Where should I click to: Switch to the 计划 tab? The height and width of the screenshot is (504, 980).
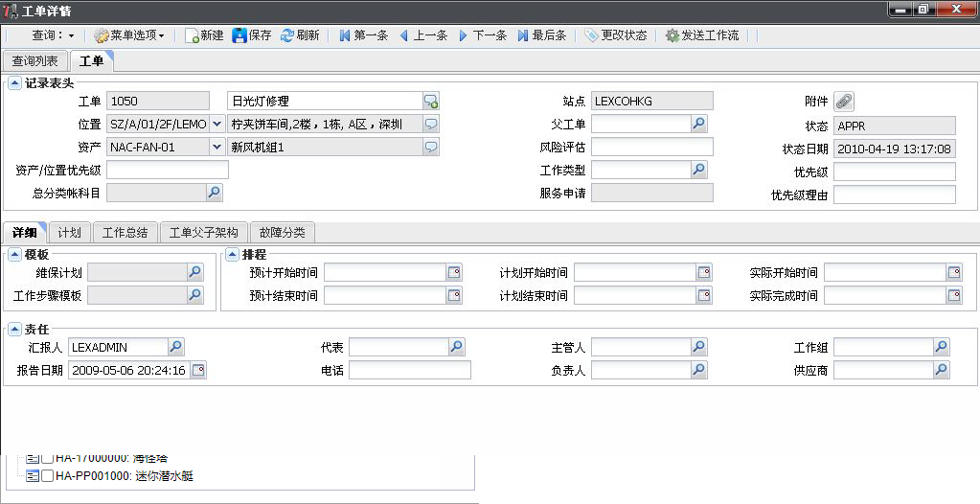[x=69, y=233]
